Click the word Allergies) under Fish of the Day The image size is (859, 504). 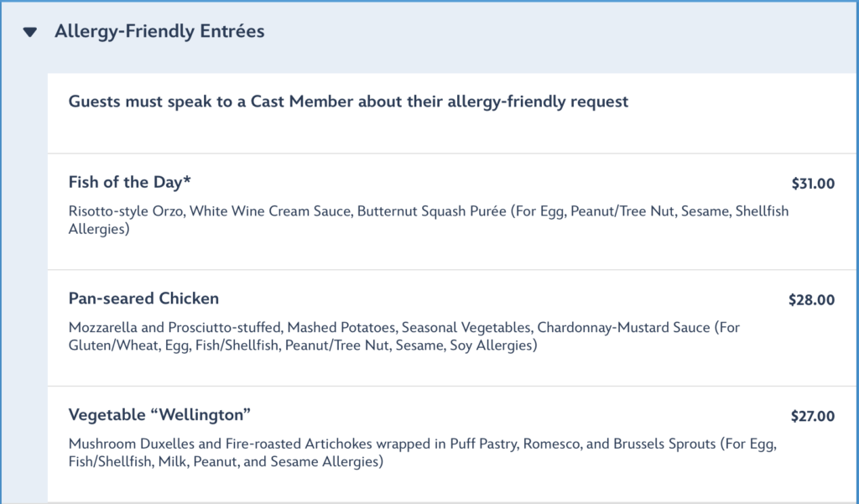coord(99,229)
